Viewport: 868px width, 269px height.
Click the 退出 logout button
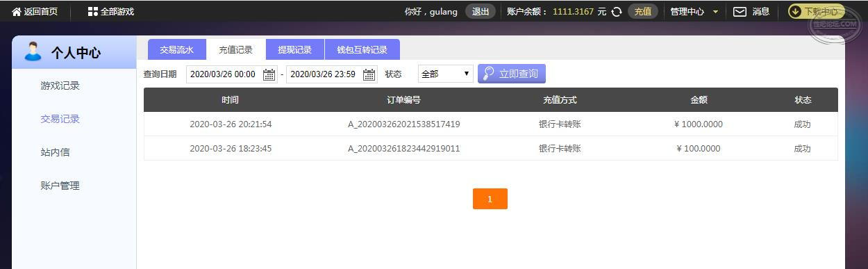click(x=481, y=12)
